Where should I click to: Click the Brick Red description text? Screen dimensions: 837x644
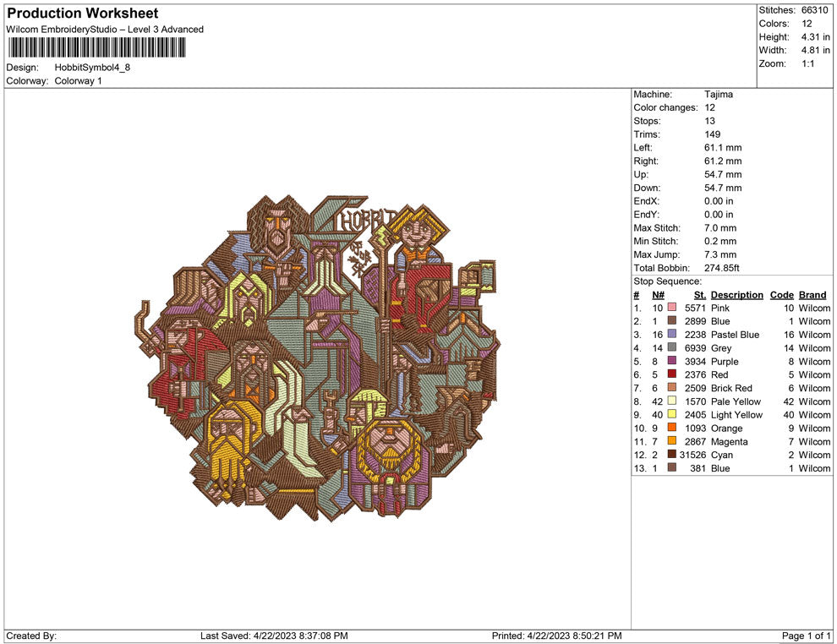(731, 388)
